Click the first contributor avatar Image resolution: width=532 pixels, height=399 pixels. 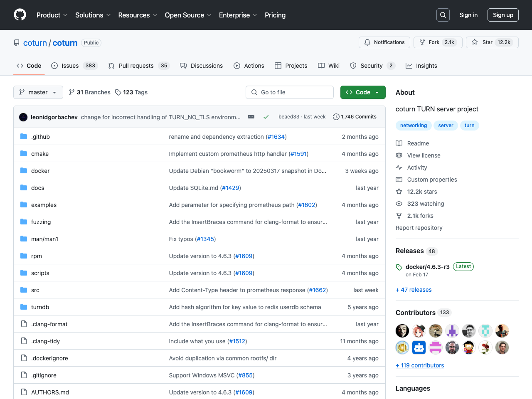pos(402,331)
